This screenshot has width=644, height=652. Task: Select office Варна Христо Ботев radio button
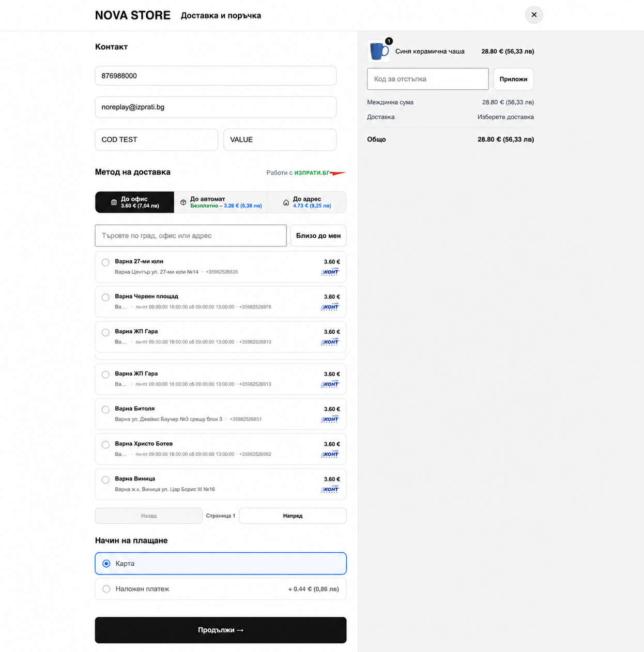[105, 445]
